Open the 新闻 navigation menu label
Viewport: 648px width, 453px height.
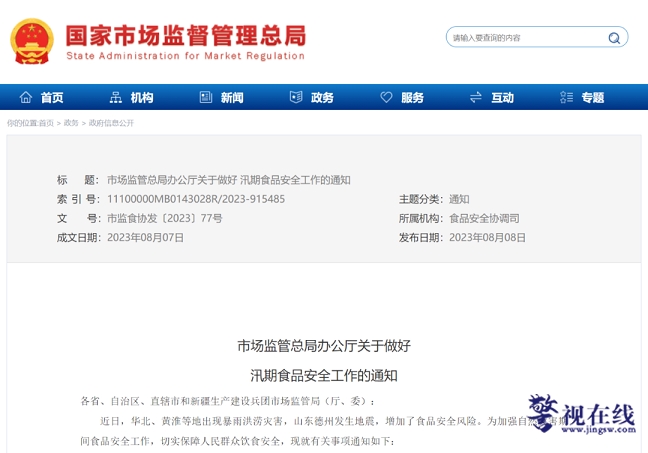(232, 98)
